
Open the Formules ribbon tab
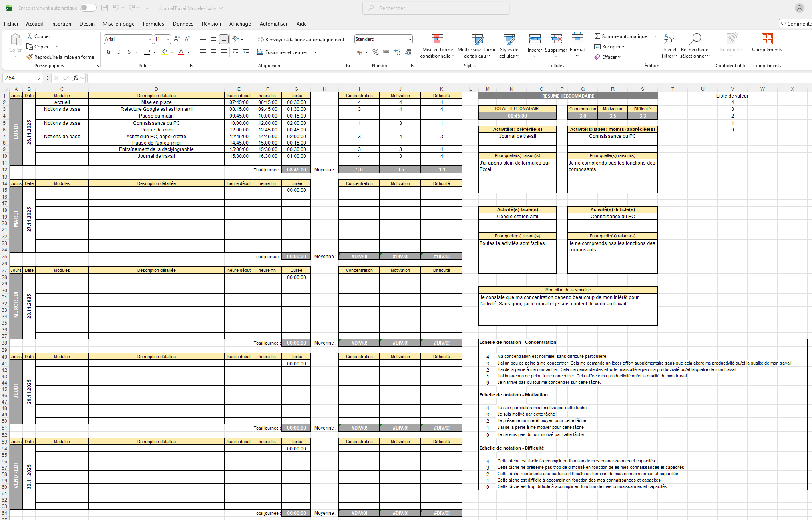pos(153,24)
